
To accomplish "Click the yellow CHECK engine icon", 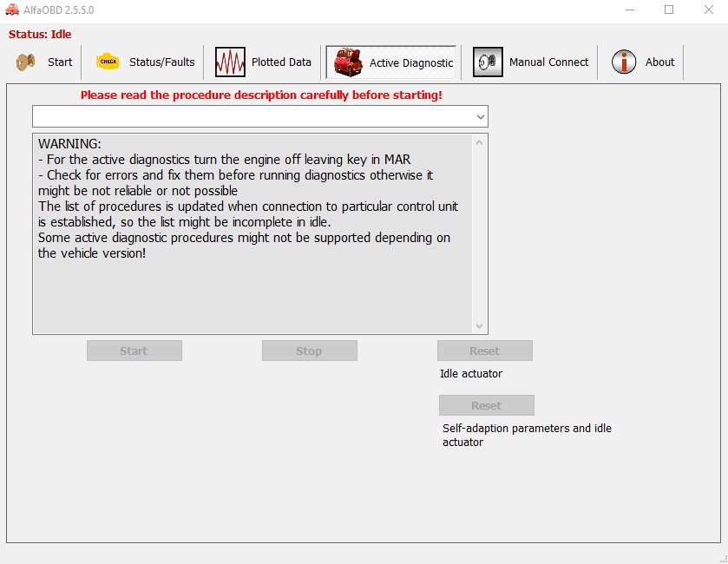I will [x=108, y=62].
